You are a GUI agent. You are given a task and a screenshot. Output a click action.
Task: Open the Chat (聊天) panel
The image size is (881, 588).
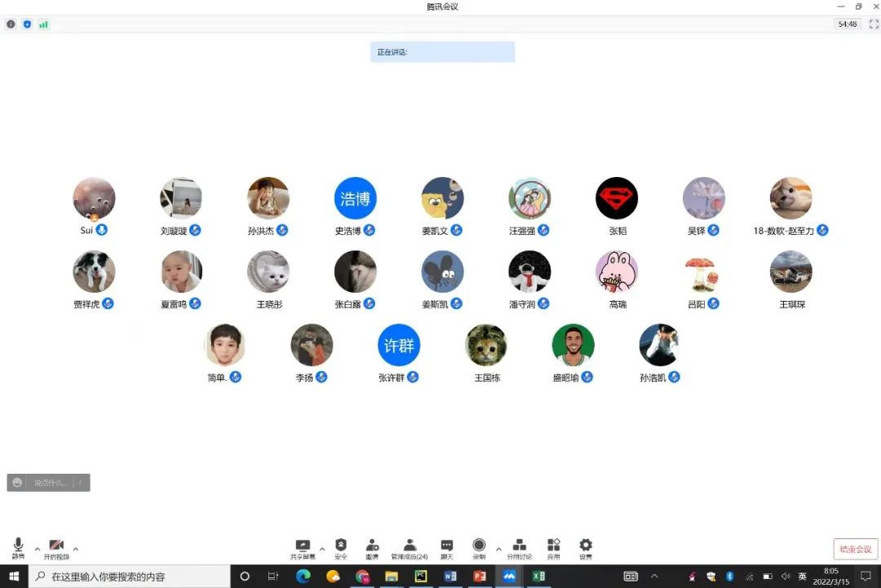446,546
